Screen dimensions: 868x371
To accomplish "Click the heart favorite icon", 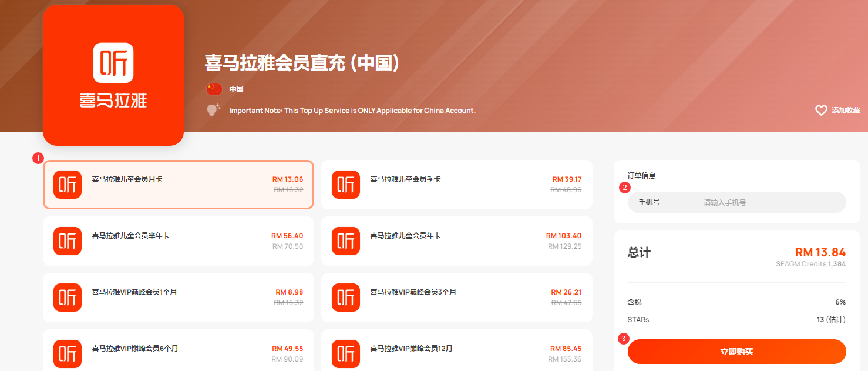I will point(821,111).
